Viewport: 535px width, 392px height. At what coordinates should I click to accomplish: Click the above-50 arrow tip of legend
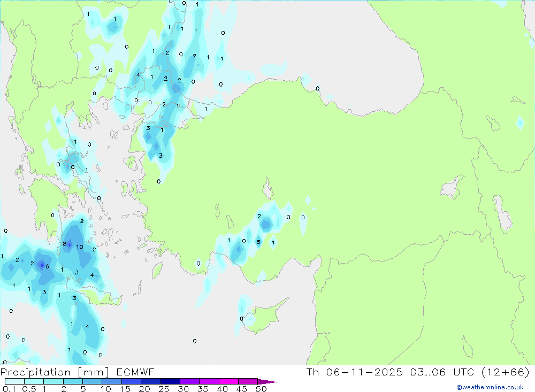coord(267,382)
